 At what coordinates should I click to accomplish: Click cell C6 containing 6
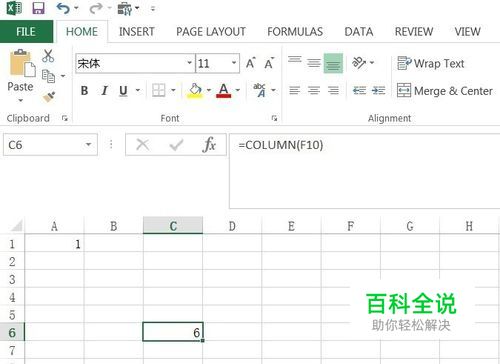click(x=173, y=332)
